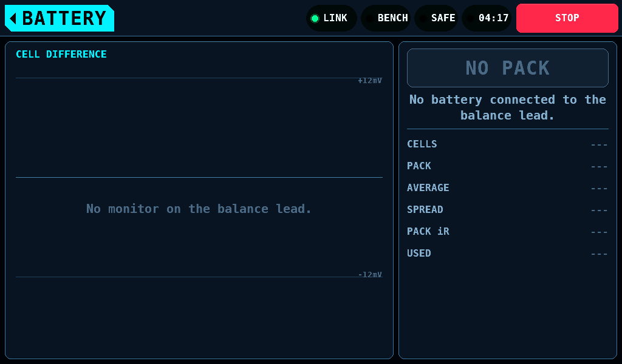Click the dashed value in the CELLS row
This screenshot has height=364, width=622.
click(x=599, y=145)
